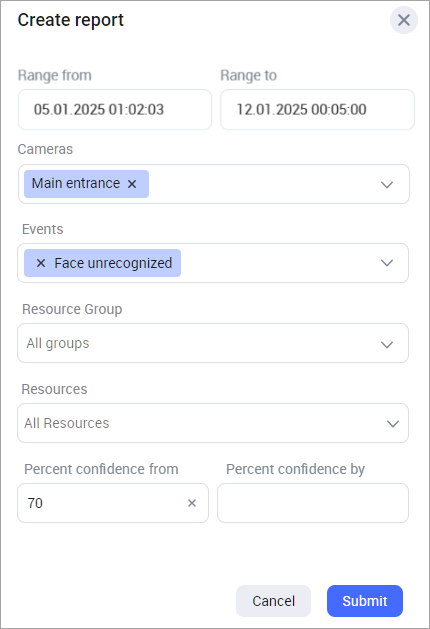Click the Resources field label
Image resolution: width=430 pixels, height=629 pixels.
pyautogui.click(x=54, y=389)
